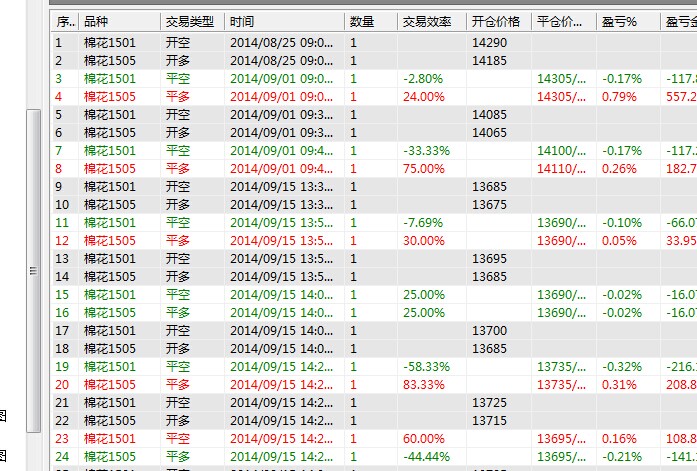697x471 pixels.
Task: Click open price 13695 in row 13
Action: 489,259
